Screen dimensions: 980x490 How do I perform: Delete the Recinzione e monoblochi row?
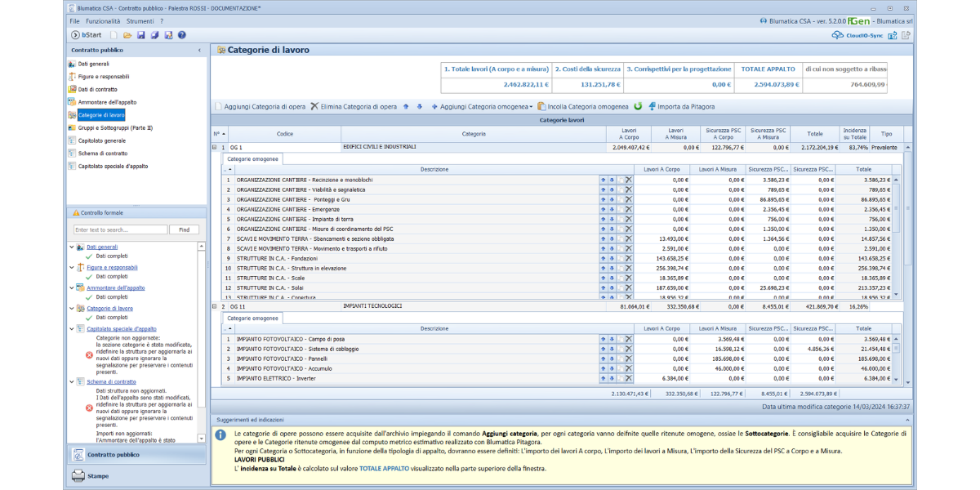tap(629, 180)
